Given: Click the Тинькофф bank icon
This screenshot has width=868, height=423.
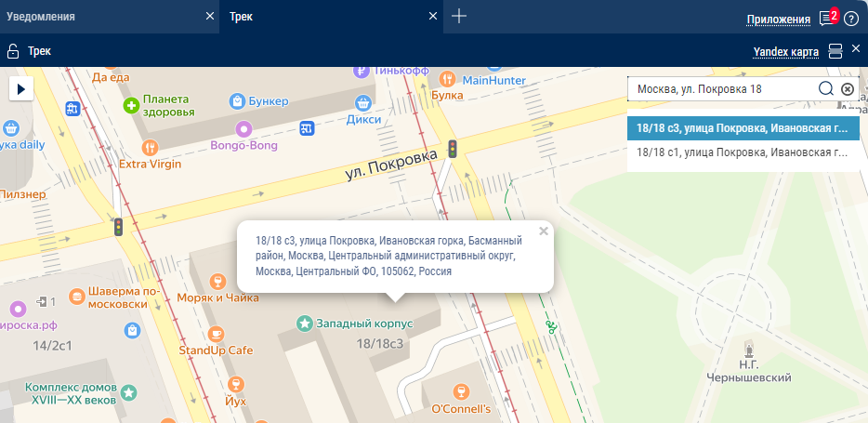Looking at the screenshot, I should tap(361, 71).
